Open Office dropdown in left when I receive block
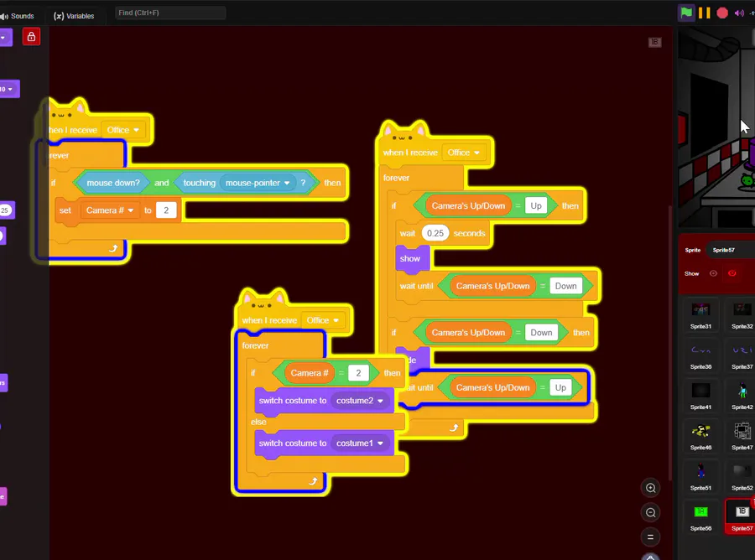Viewport: 755px width, 560px height. tap(122, 130)
